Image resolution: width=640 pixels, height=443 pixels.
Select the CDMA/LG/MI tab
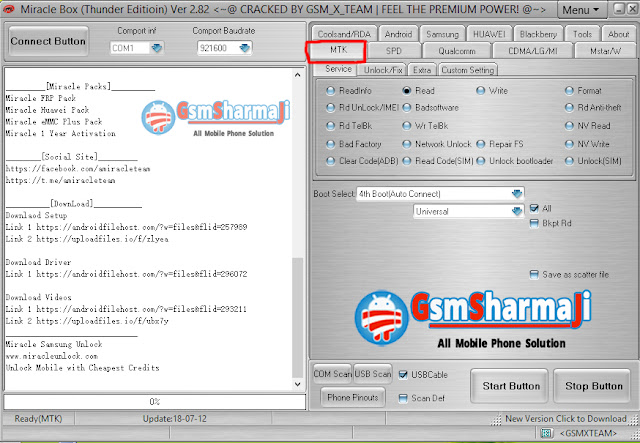pyautogui.click(x=533, y=51)
